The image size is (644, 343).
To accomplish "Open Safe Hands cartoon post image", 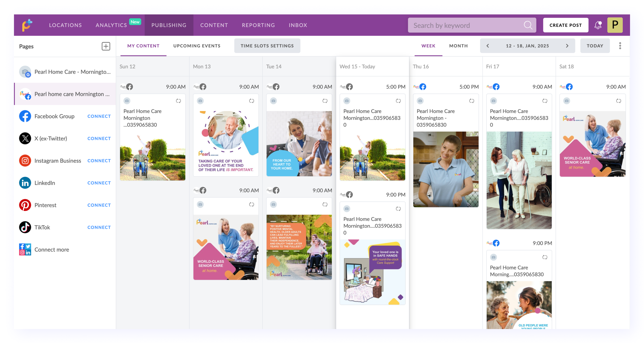I will pos(372,272).
